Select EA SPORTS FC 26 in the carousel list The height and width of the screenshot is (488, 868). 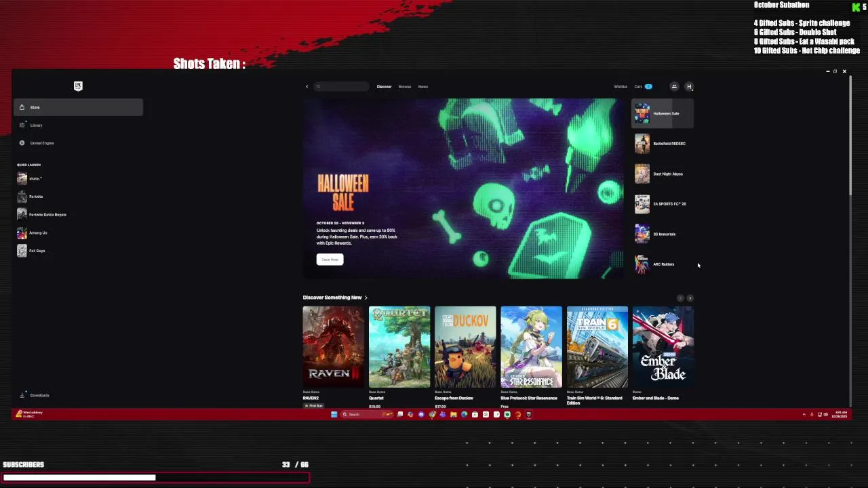click(x=663, y=204)
